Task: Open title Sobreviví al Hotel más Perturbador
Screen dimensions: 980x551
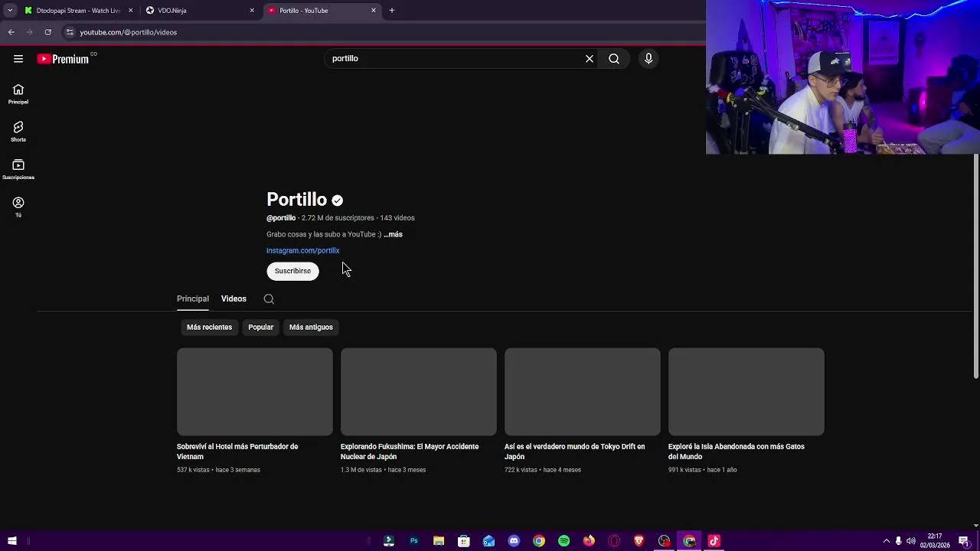Action: [x=237, y=452]
